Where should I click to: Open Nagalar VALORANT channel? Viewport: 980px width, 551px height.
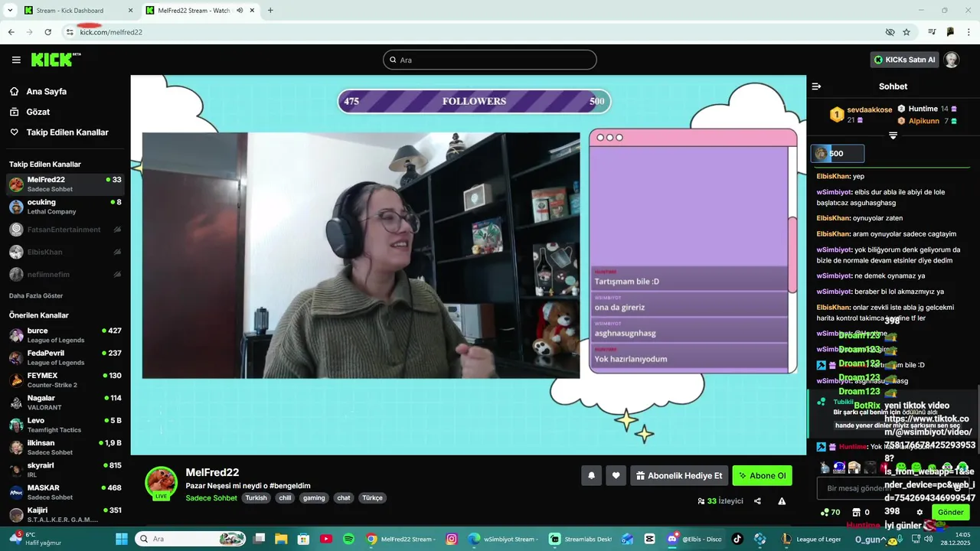(x=65, y=403)
